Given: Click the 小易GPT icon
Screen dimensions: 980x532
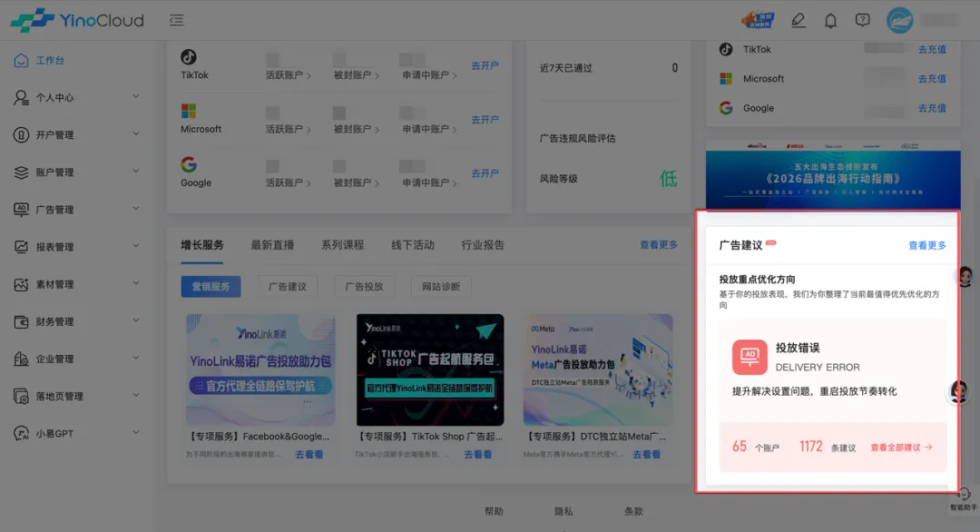Looking at the screenshot, I should pos(21,433).
